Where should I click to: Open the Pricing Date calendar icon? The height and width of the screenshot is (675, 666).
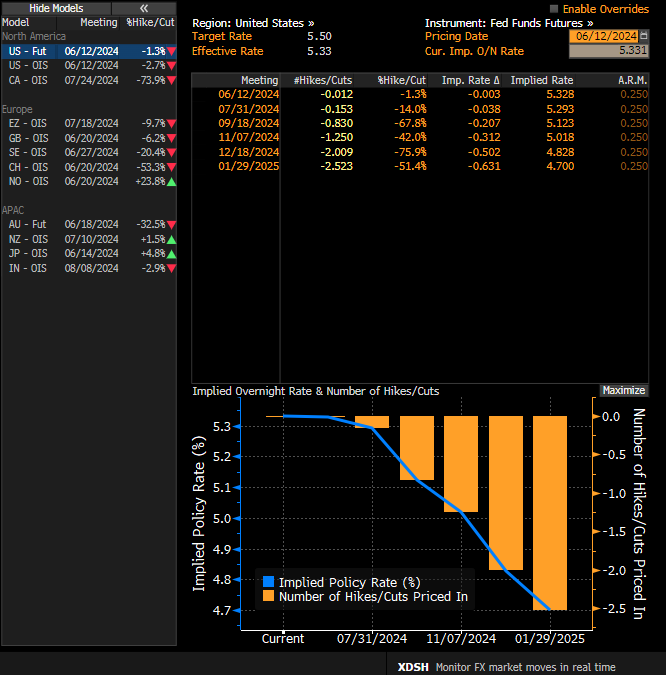[643, 36]
